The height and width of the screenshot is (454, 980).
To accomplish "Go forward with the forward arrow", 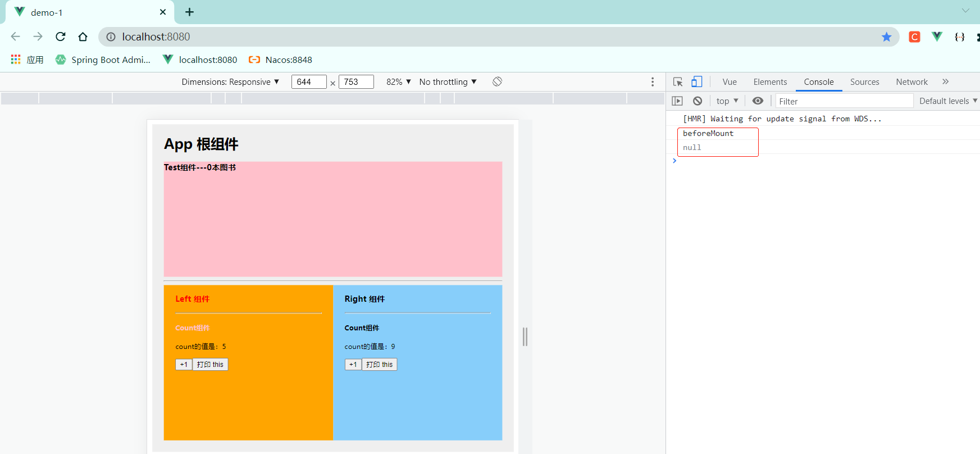I will point(38,37).
